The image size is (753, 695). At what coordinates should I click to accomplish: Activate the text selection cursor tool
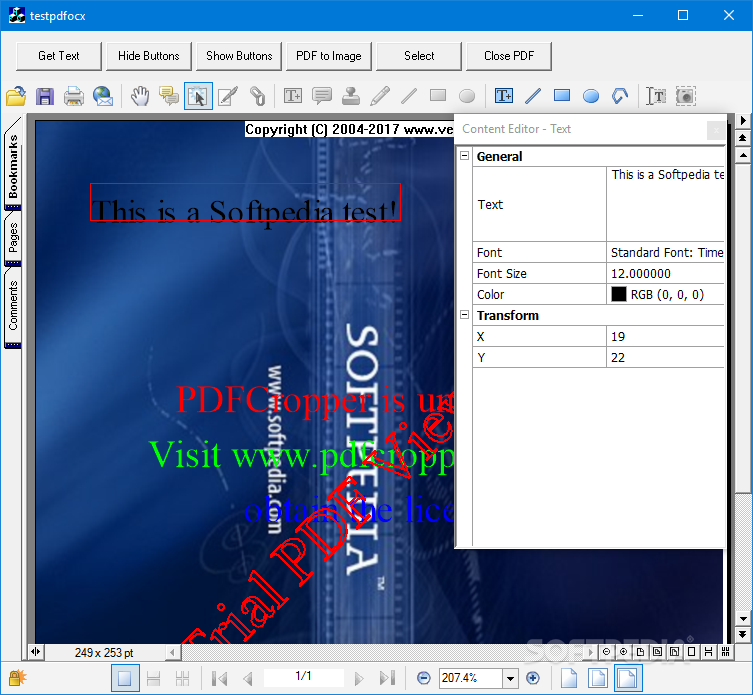656,96
